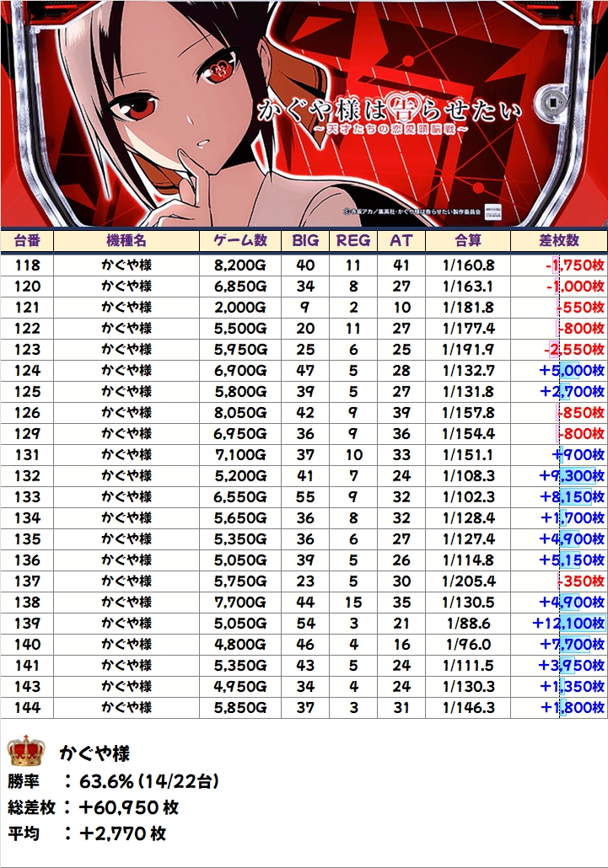608x868 pixels.
Task: Click the 2,000G game count value
Action: coord(240,308)
